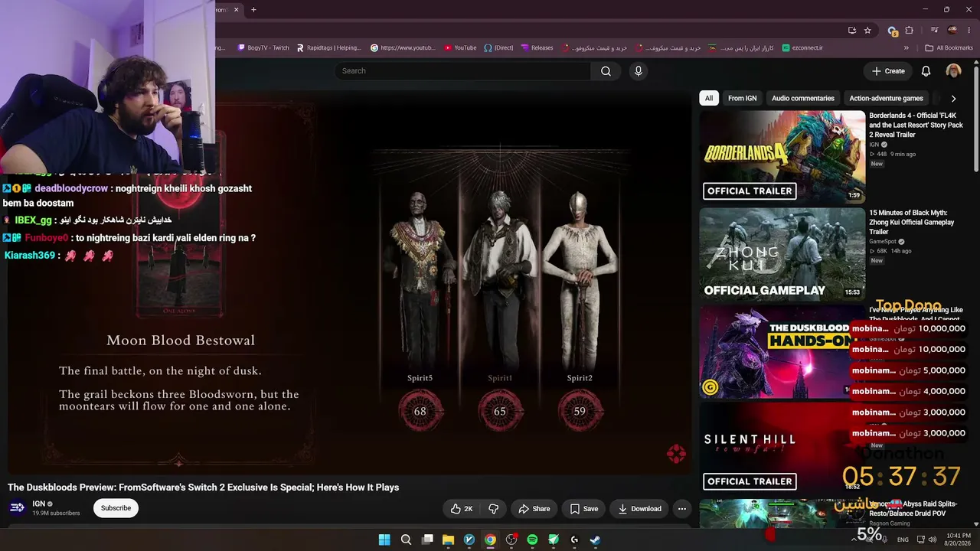This screenshot has width=980, height=551.
Task: Click the install app icon in address bar
Action: [852, 31]
